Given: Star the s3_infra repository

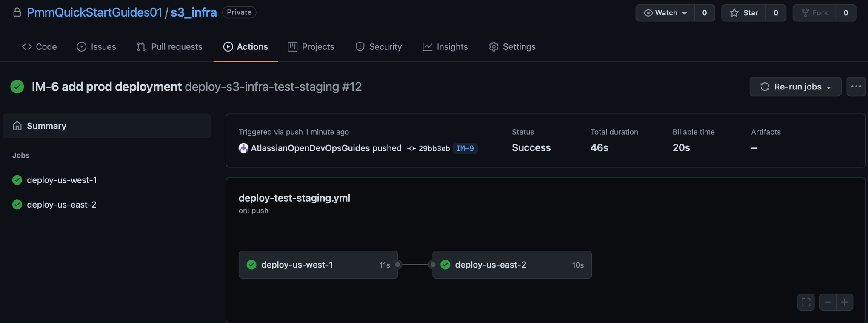Looking at the screenshot, I should pos(744,13).
